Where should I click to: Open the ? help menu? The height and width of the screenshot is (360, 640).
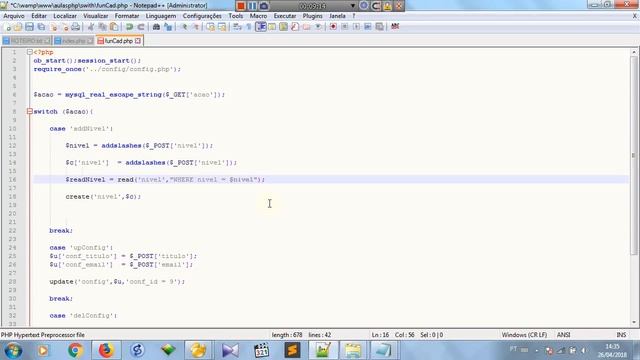(x=353, y=16)
